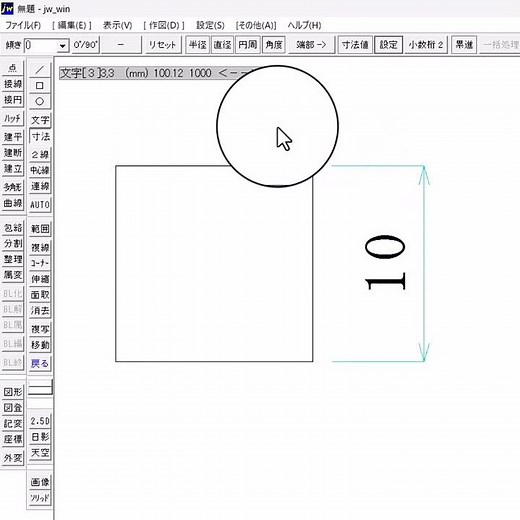Select the 範囲 range selection tool
Screen dimensions: 520x520
(x=40, y=229)
